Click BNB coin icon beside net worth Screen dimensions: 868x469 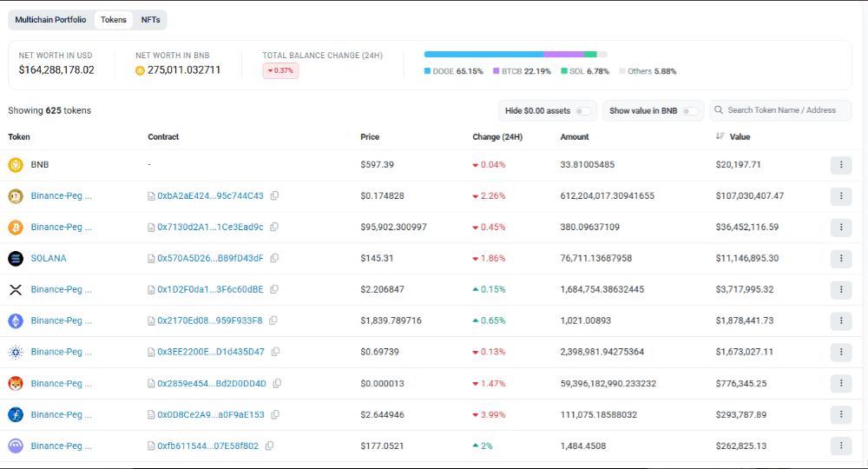pos(140,70)
